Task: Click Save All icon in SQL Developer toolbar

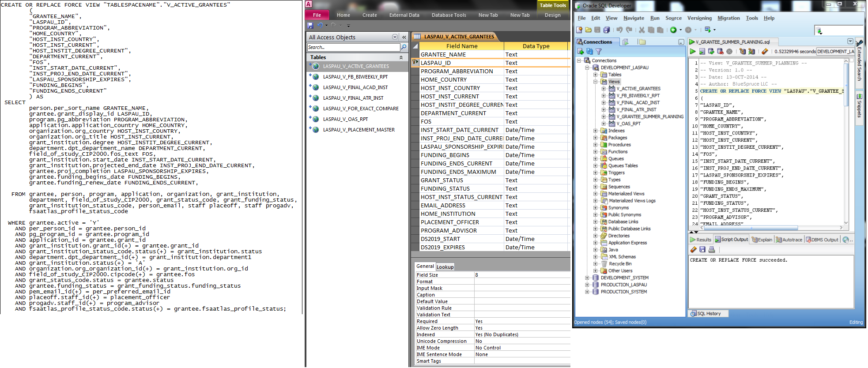Action: (x=607, y=30)
